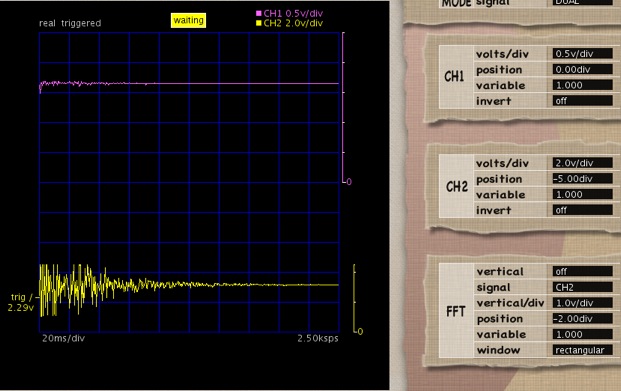Image resolution: width=621 pixels, height=391 pixels.
Task: Click the pink CH1 zero-level marker
Action: 349,182
